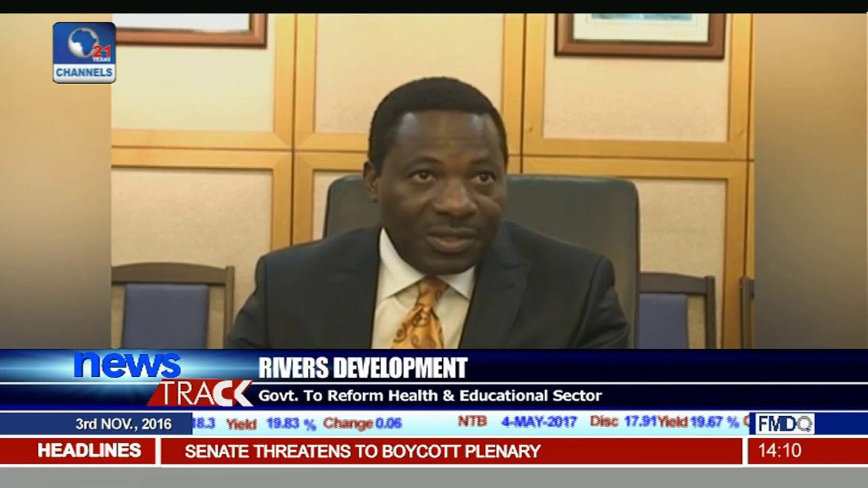Click the Channels TV logo

(84, 53)
